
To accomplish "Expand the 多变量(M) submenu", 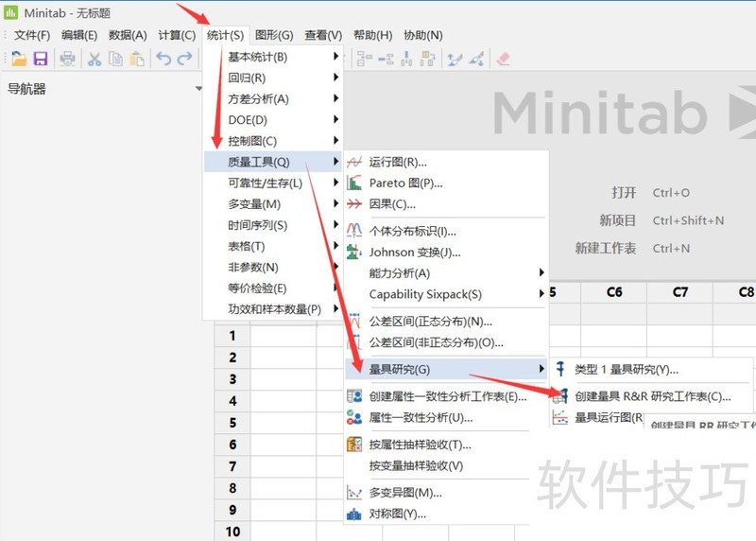I will [x=336, y=203].
